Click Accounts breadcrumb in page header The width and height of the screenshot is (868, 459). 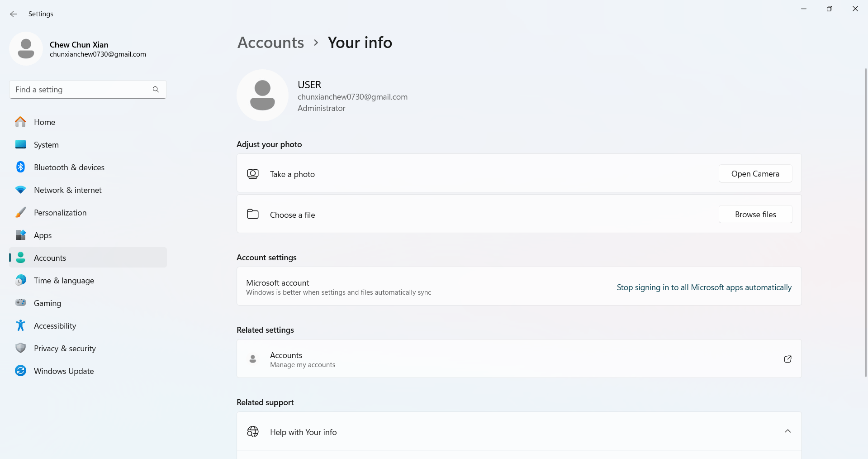click(x=270, y=43)
